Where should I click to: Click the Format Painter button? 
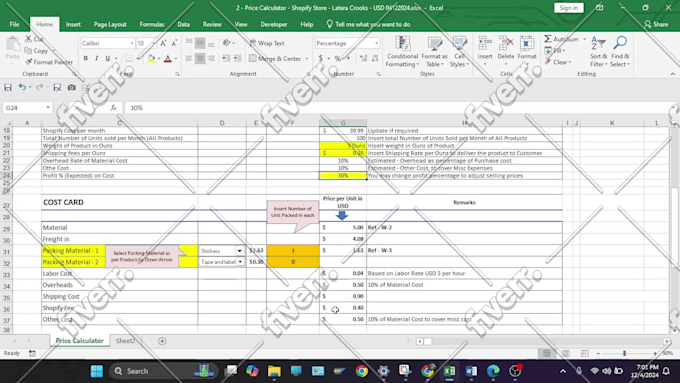click(49, 62)
